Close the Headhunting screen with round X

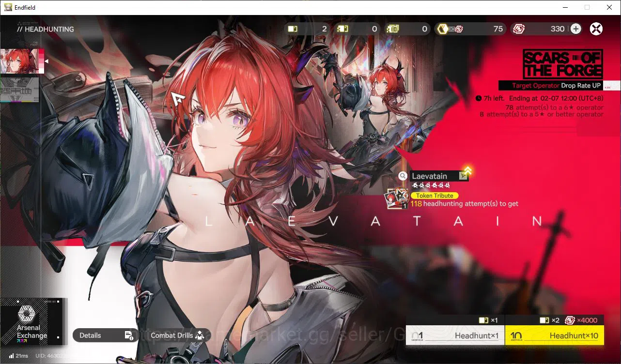coord(596,29)
